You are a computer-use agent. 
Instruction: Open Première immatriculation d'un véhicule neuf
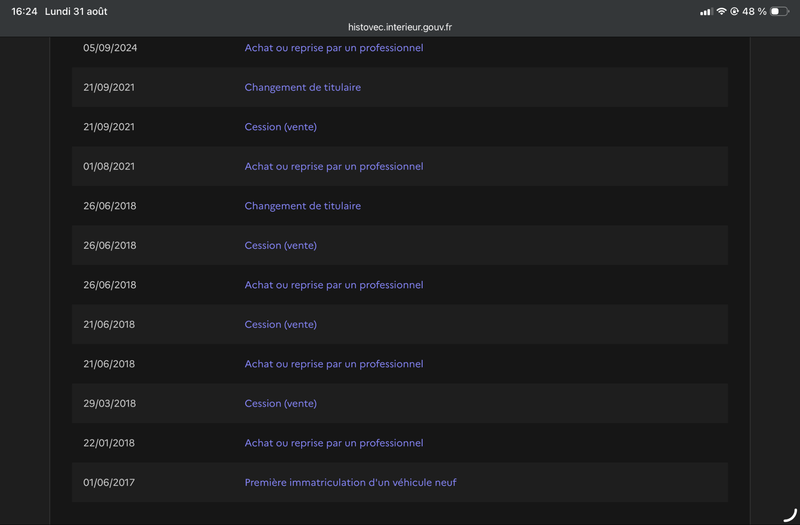click(351, 483)
